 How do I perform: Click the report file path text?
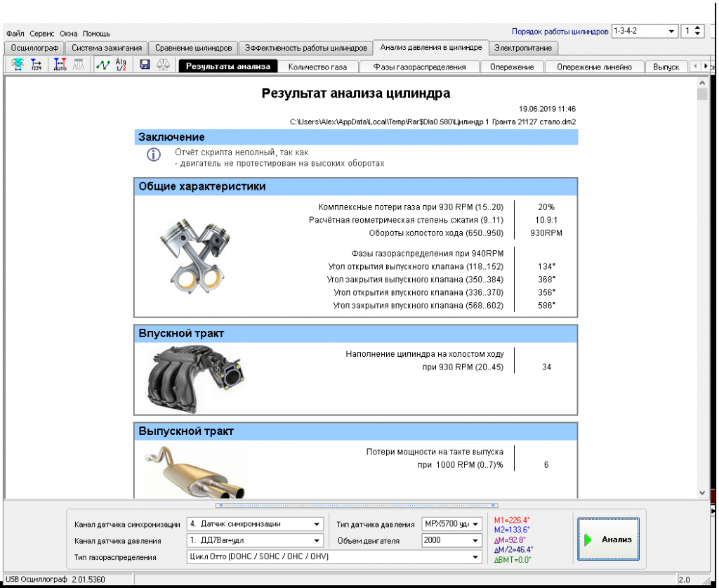click(433, 122)
